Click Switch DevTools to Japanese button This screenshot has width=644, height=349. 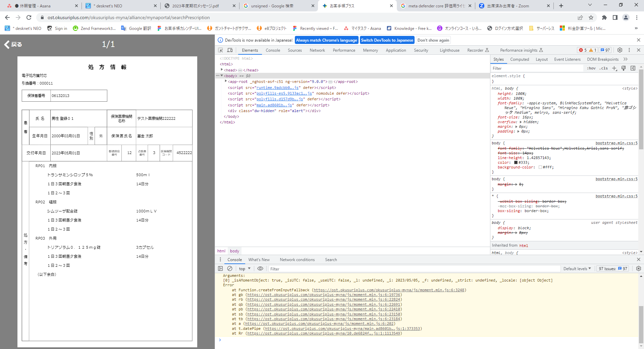[x=387, y=40]
